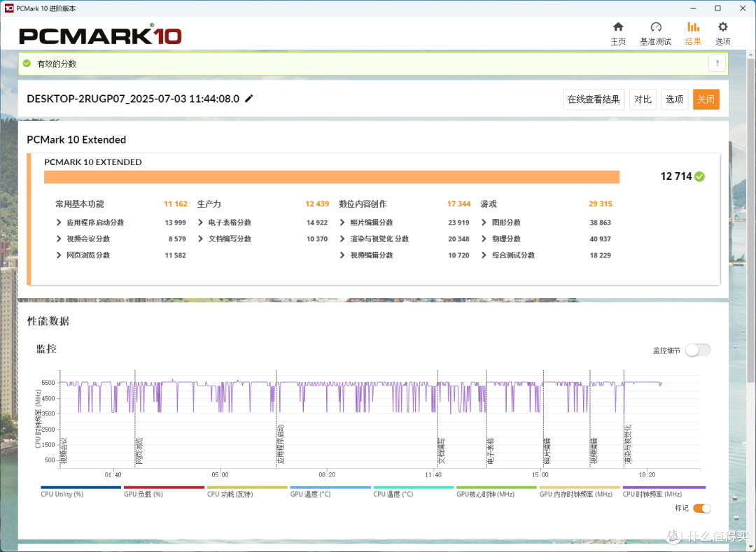Click the 性能数据 heading
Screen dimensions: 756x552
pyautogui.click(x=48, y=321)
